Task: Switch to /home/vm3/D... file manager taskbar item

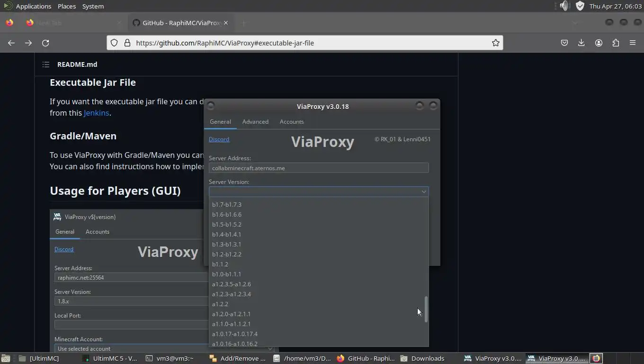Action: pos(302,358)
